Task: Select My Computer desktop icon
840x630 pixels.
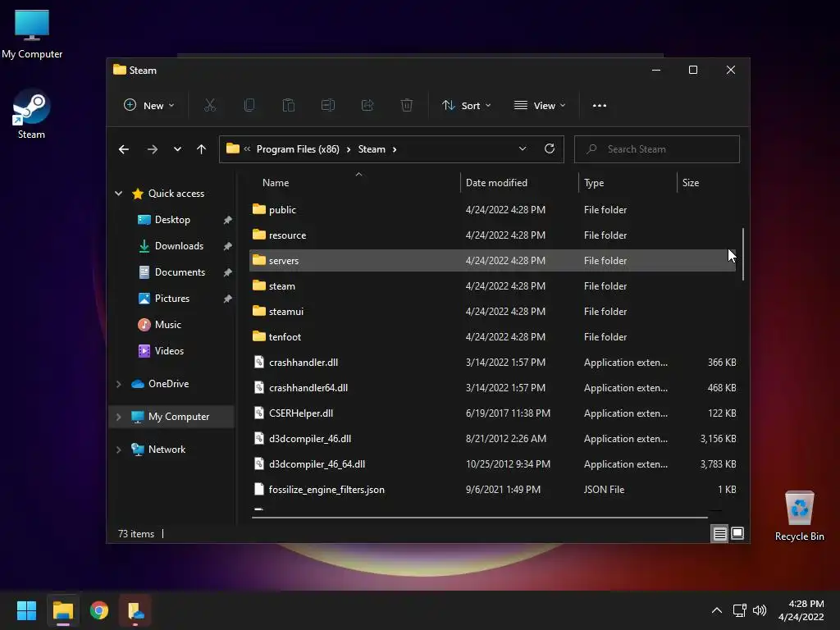Action: [32, 34]
